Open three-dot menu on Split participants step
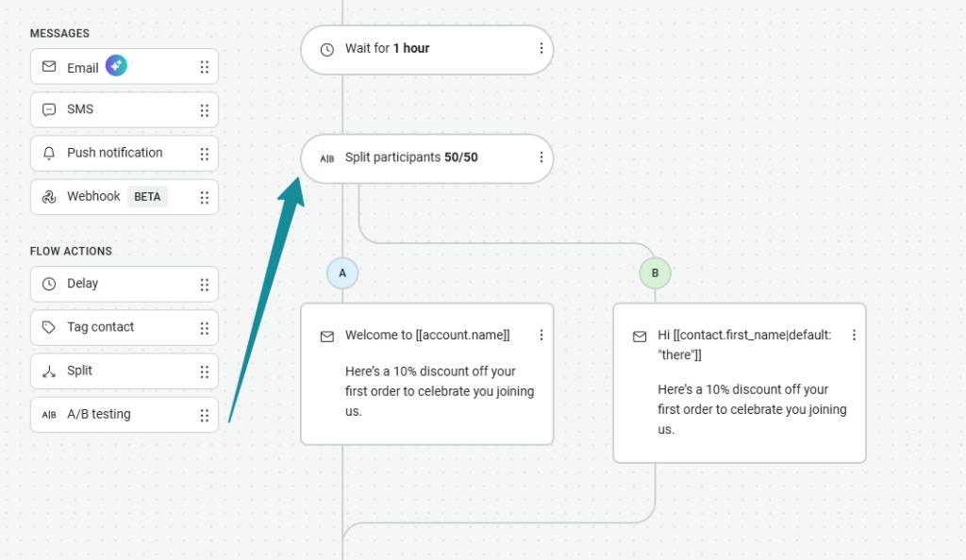This screenshot has height=560, width=966. [541, 157]
